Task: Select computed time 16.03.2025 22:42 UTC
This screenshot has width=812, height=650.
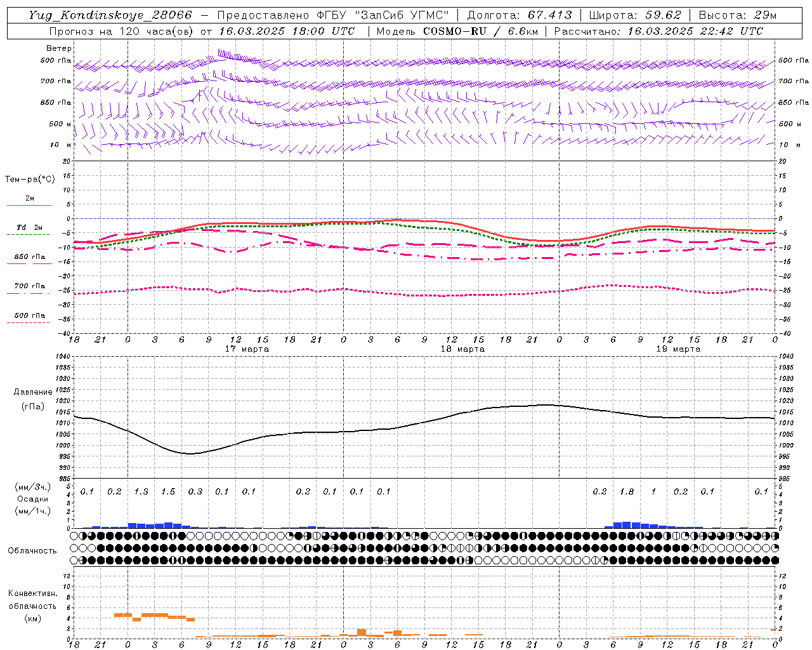Action: coord(695,31)
